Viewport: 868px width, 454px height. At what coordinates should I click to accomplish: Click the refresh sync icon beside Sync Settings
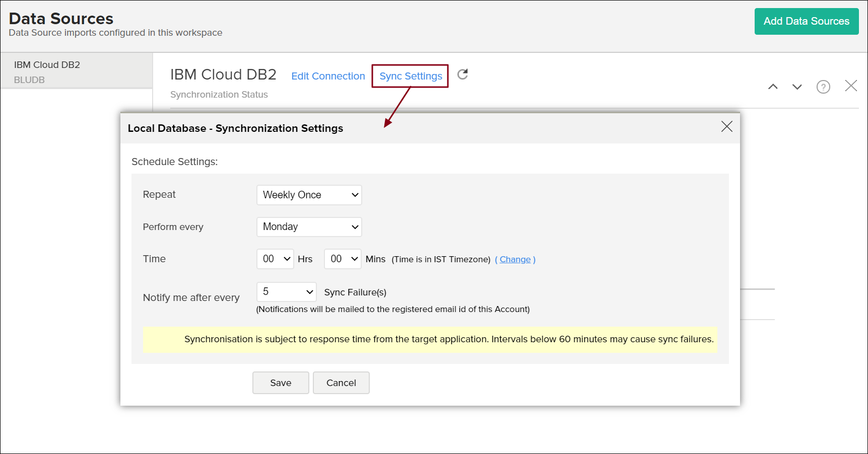click(462, 74)
